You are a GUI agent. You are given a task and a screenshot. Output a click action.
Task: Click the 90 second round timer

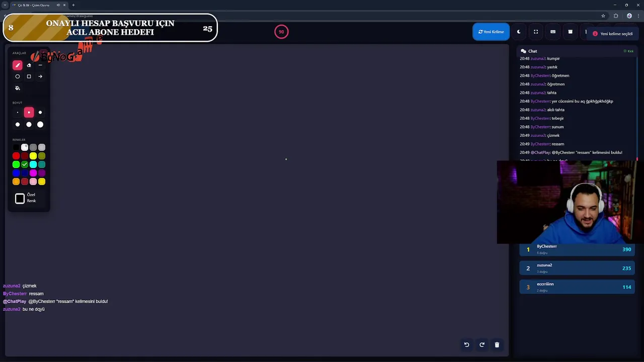(281, 32)
